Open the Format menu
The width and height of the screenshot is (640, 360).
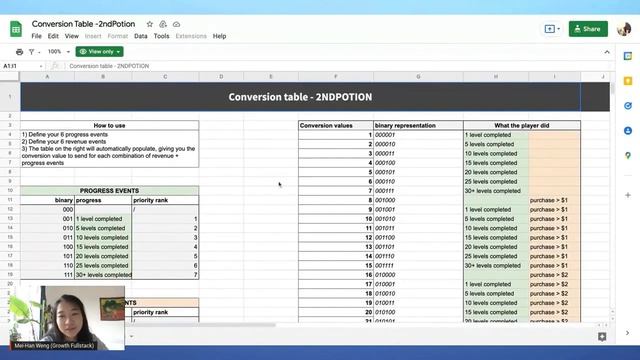(x=118, y=36)
